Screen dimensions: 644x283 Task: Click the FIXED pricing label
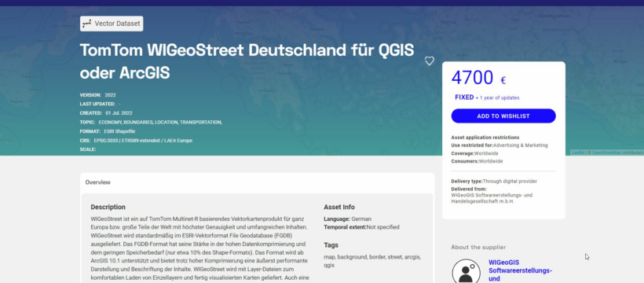(x=464, y=97)
